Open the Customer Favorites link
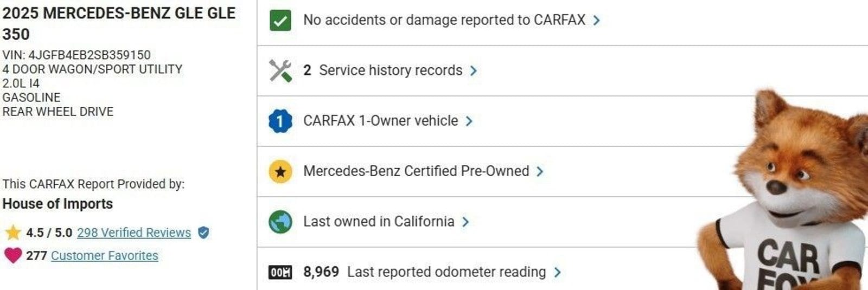Screen dimensions: 868x290 coord(105,255)
